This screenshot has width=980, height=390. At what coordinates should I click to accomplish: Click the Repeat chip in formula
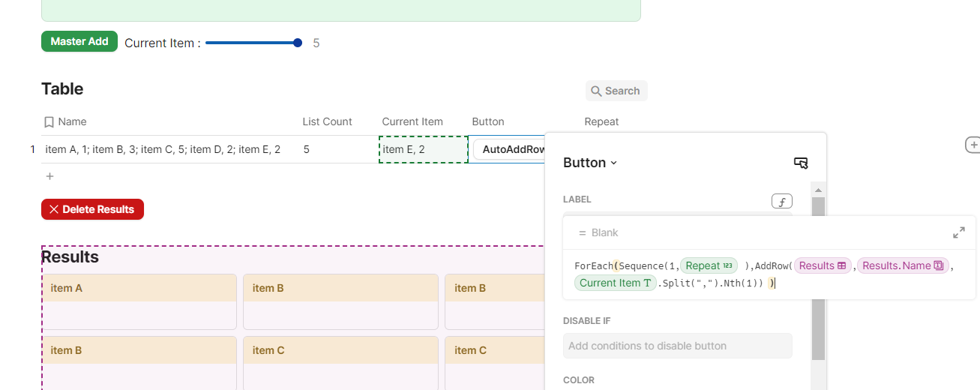tap(709, 265)
